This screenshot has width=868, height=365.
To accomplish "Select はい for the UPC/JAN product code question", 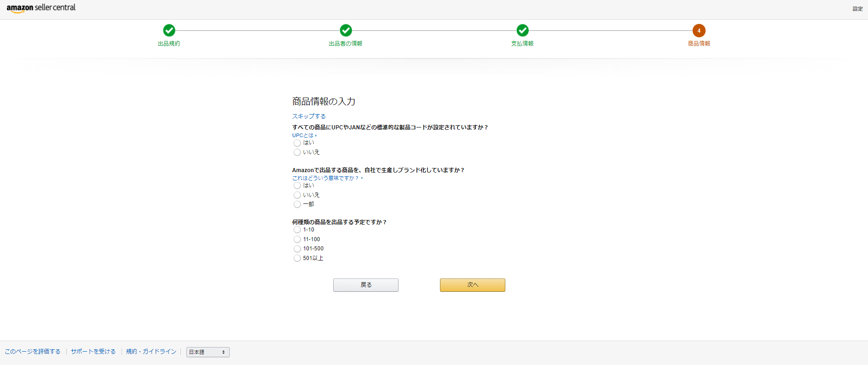I will (297, 143).
